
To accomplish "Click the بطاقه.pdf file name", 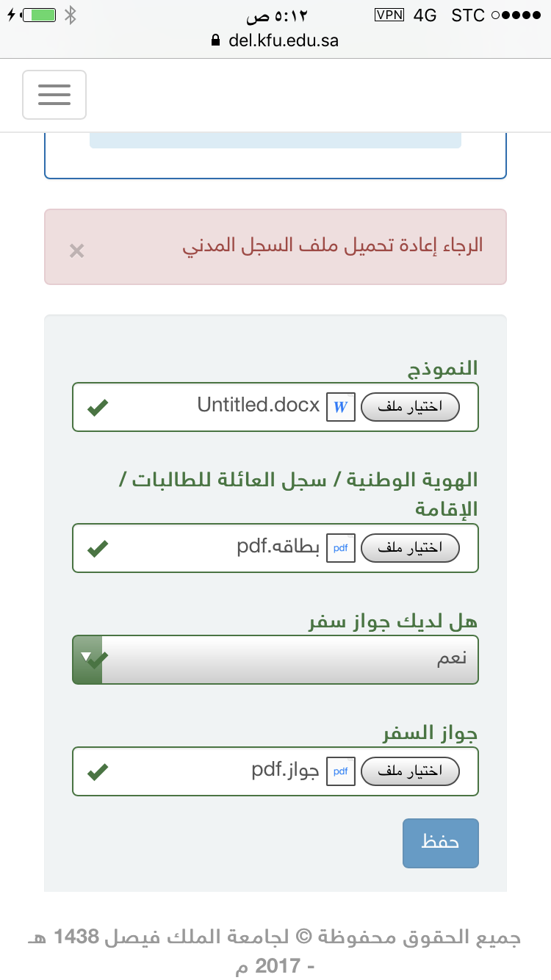I will [x=278, y=548].
